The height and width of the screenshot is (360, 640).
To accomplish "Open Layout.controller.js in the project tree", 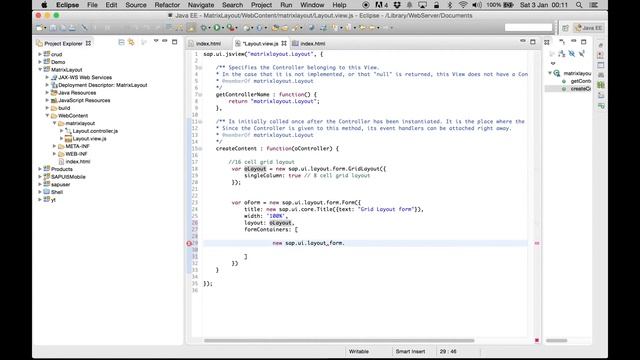I will coord(95,131).
